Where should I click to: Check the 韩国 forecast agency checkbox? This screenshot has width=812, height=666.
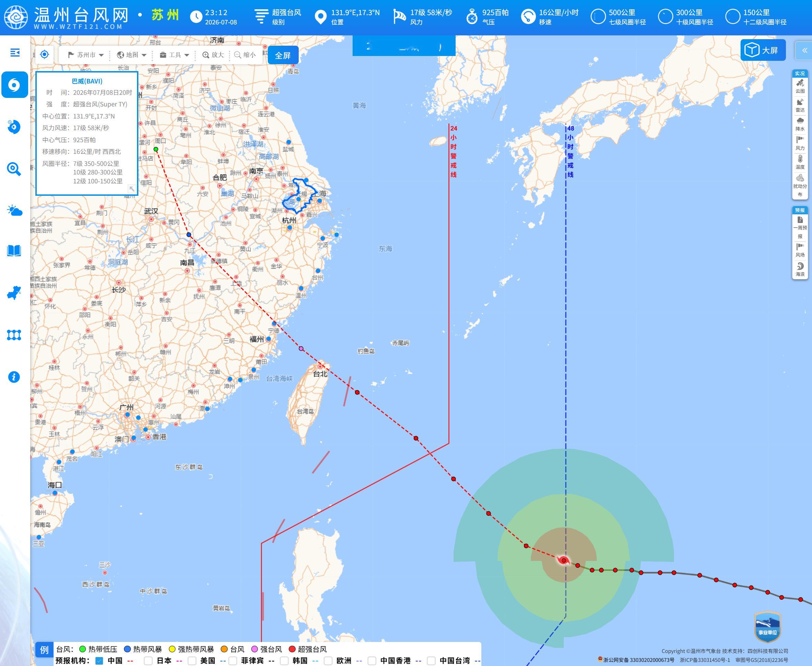284,661
